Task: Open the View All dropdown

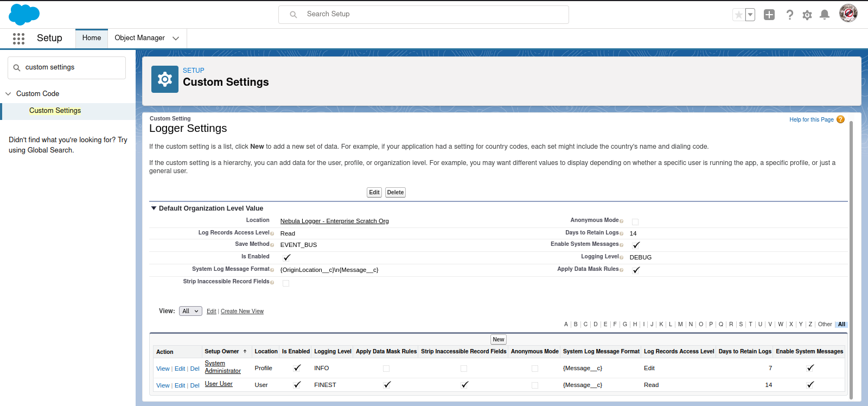Action: coord(190,311)
